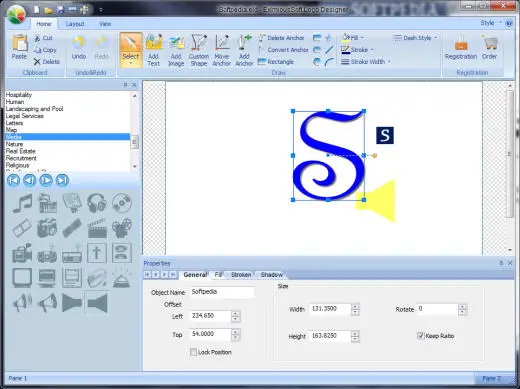The width and height of the screenshot is (520, 389).
Task: Click the Delete button in Clipboard group
Action: pyautogui.click(x=47, y=62)
